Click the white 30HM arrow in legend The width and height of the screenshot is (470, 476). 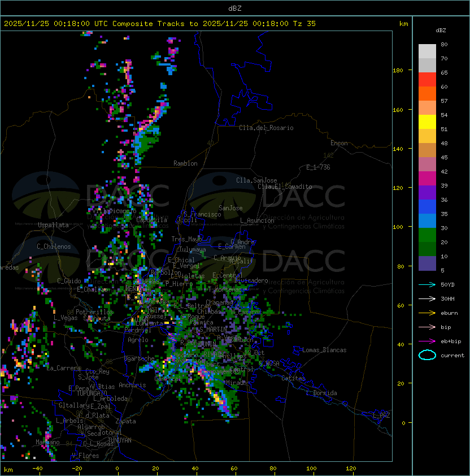(x=427, y=299)
